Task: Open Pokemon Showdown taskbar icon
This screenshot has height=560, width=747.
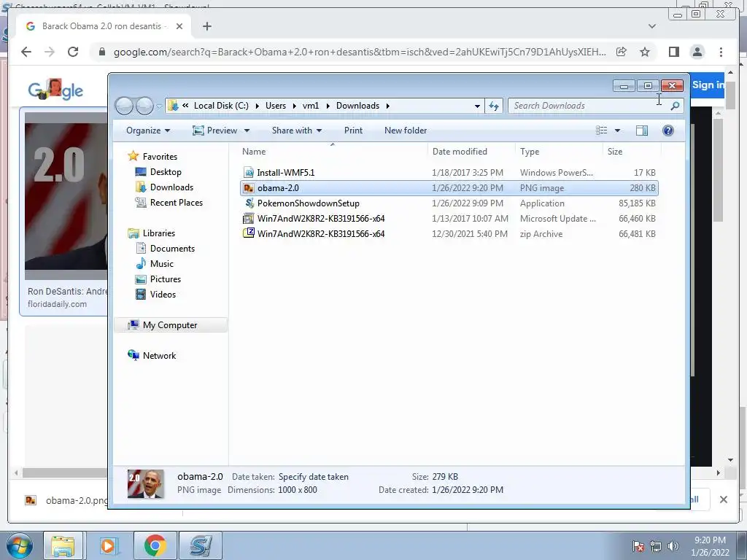Action: coord(201,545)
